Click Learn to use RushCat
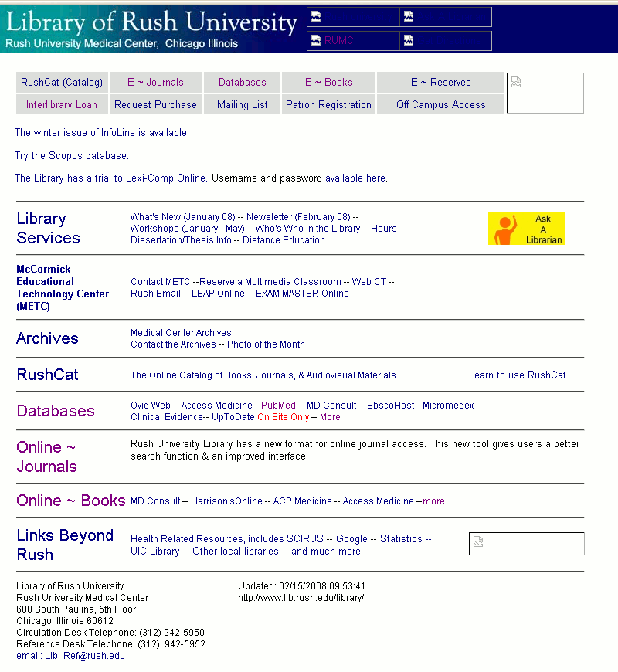Screen dimensions: 618x672 tap(518, 375)
